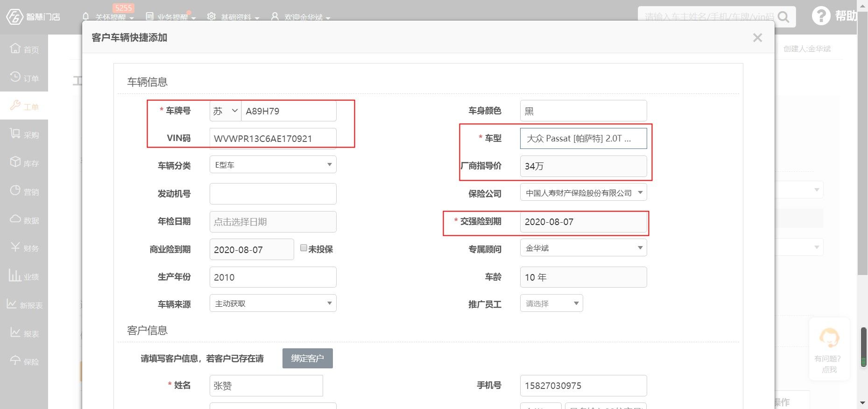This screenshot has height=409, width=868.
Task: Click the 年检日期 date picker field
Action: 273,222
